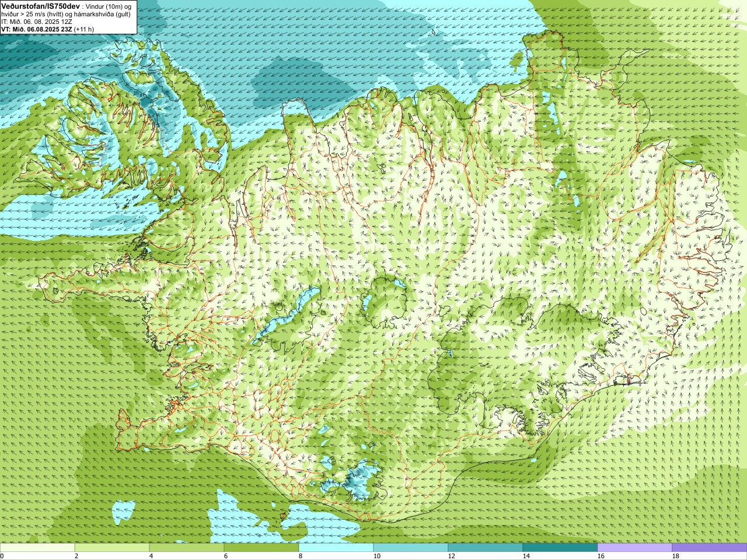Screen dimensions: 747x560
Task: Click the "8" scale label
Action: tap(301, 556)
